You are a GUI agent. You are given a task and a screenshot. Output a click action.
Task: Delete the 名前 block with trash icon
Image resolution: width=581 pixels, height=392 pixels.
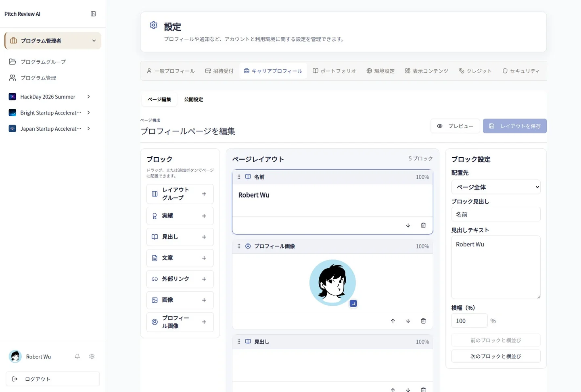(423, 225)
